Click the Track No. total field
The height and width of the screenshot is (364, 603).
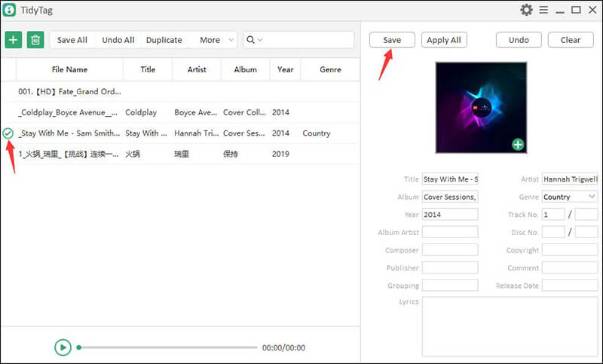pos(586,215)
